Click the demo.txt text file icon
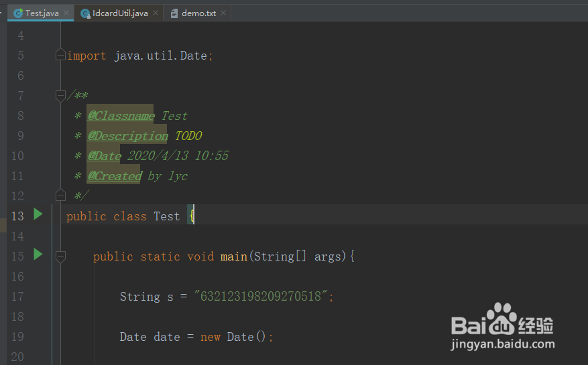 (x=174, y=13)
